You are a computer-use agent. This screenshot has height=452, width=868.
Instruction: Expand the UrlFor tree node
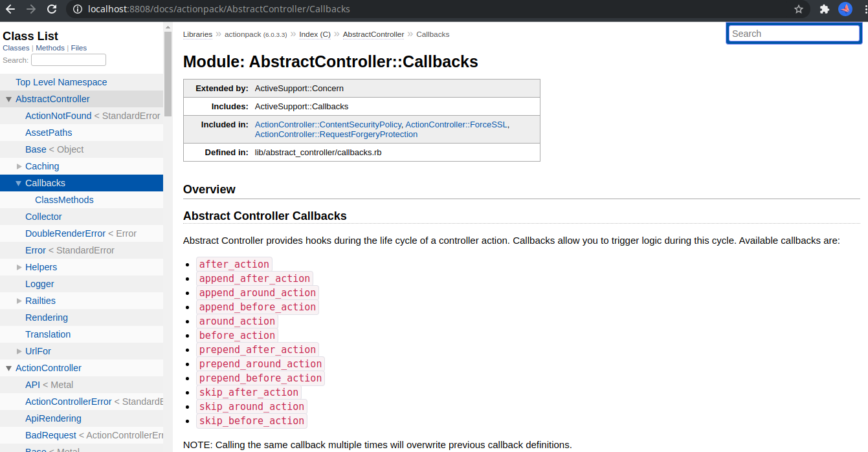tap(19, 351)
